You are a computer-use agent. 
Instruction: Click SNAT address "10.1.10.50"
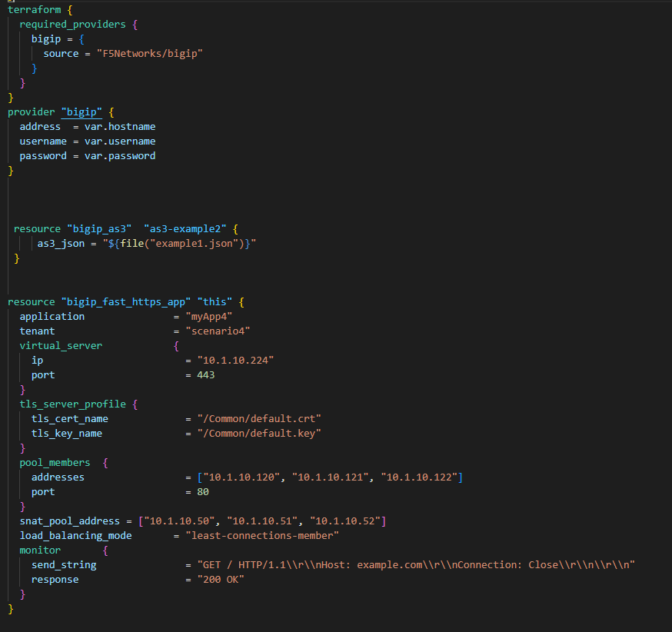click(179, 521)
